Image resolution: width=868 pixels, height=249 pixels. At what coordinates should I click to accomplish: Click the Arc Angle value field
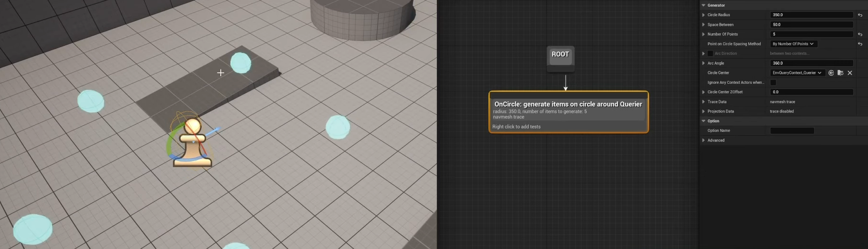coord(811,63)
